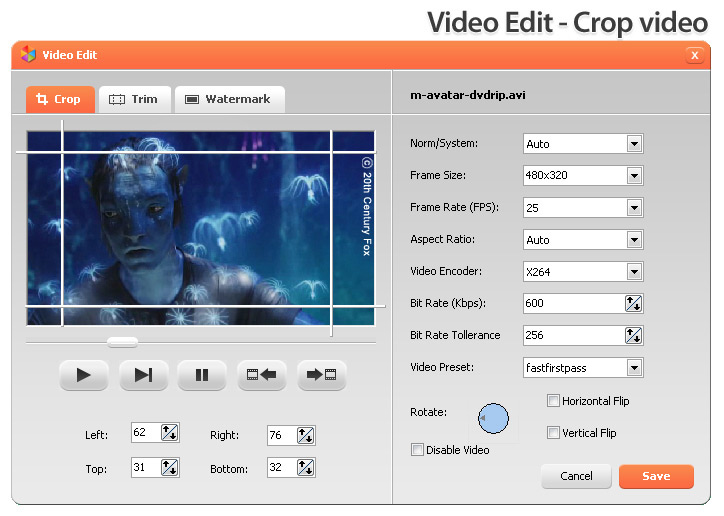Click the Bit Rate Tollerance value field
This screenshot has height=516, width=724.
tap(574, 336)
